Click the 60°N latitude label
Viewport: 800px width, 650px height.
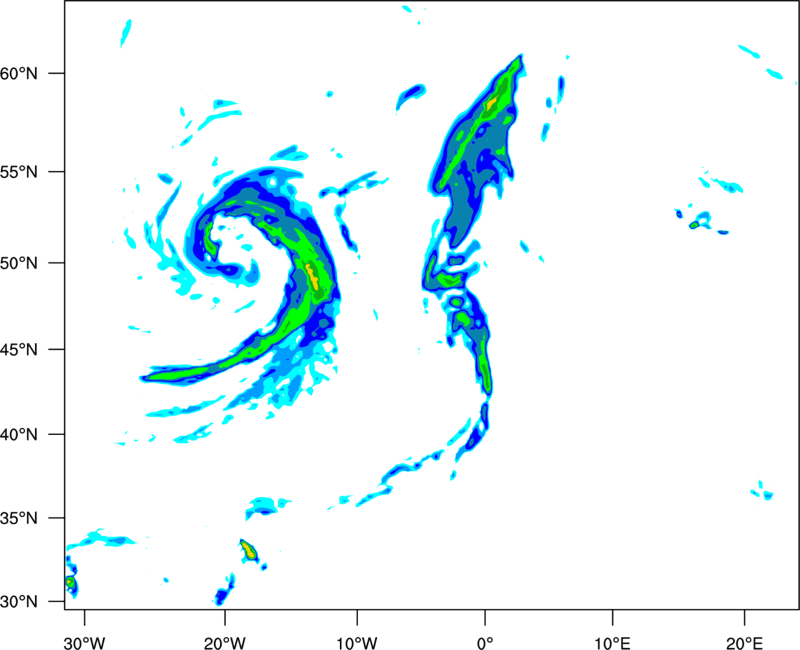tap(19, 73)
